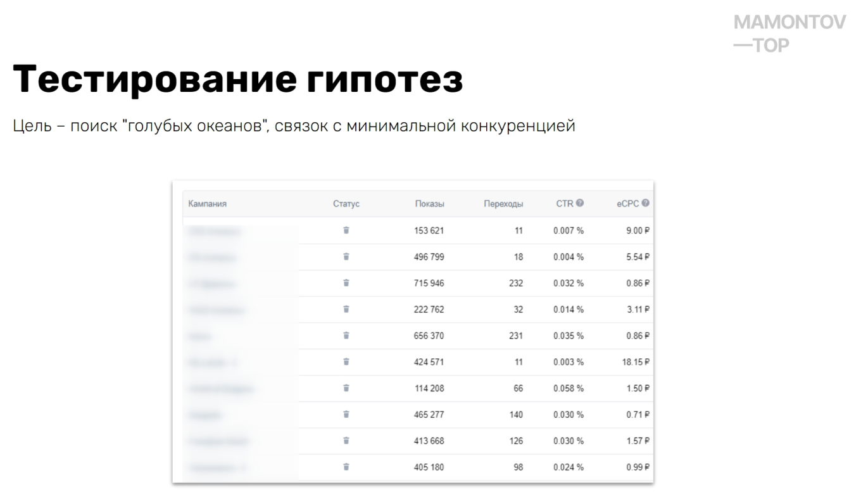
Task: Delete campaign with 153 621 impressions via trash icon
Action: [x=346, y=231]
